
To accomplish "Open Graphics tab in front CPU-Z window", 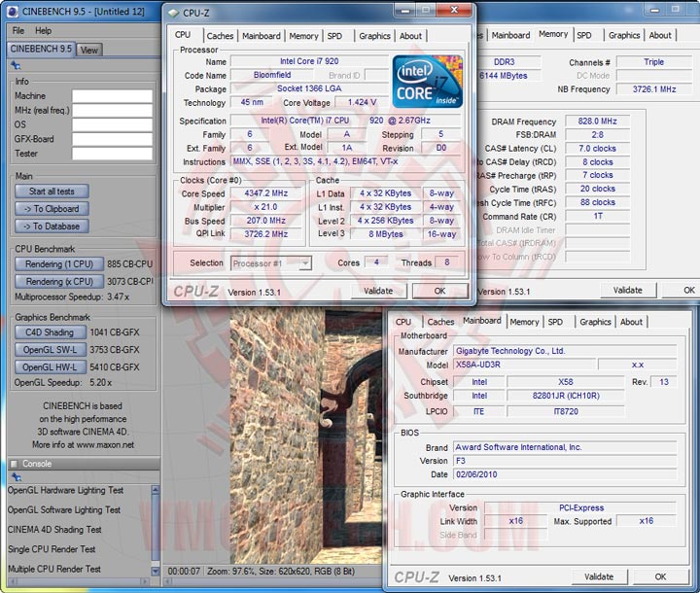I will click(374, 36).
